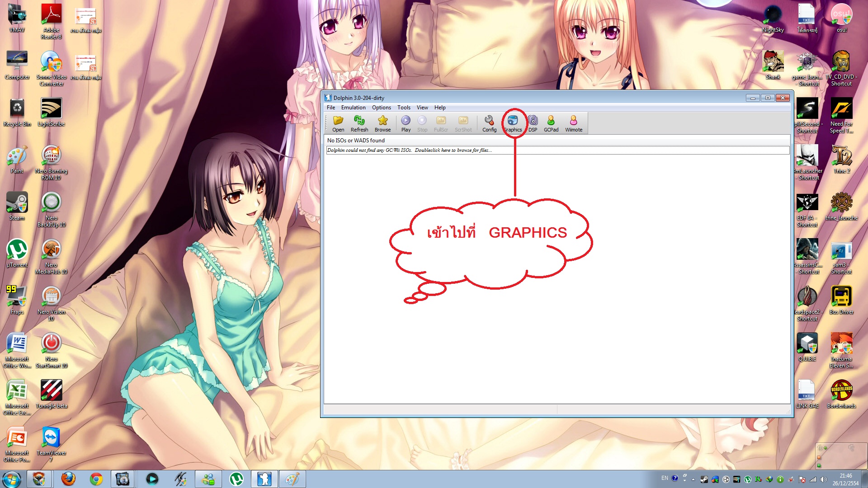Open the File menu in Dolphin
Viewport: 868px width, 488px height.
click(x=331, y=108)
